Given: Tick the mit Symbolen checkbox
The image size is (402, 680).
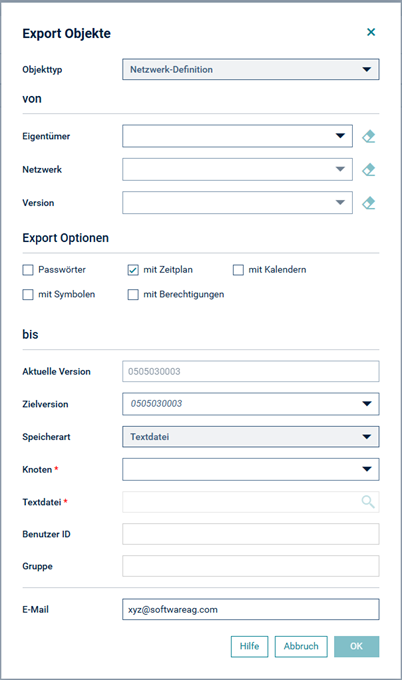Looking at the screenshot, I should coord(28,295).
